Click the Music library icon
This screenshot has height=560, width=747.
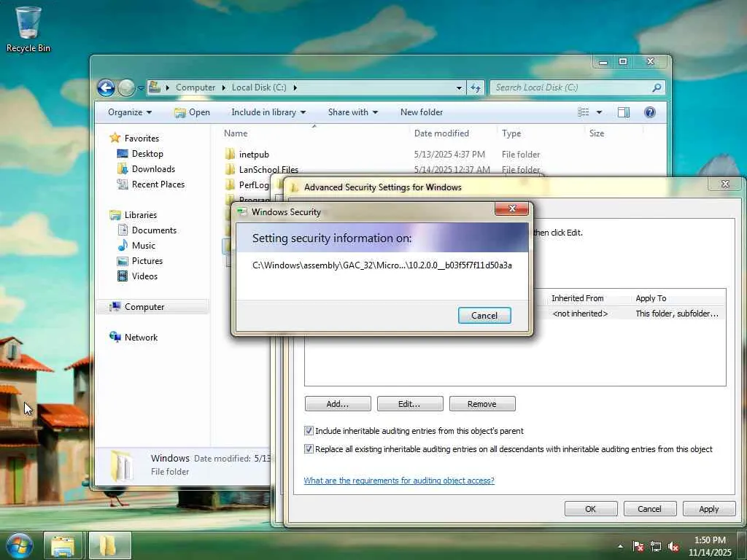tap(123, 245)
